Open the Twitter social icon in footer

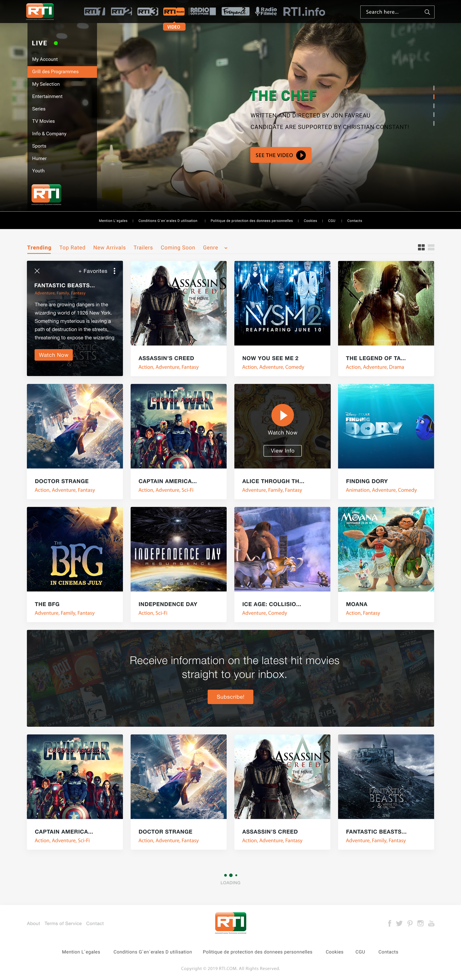pos(399,923)
